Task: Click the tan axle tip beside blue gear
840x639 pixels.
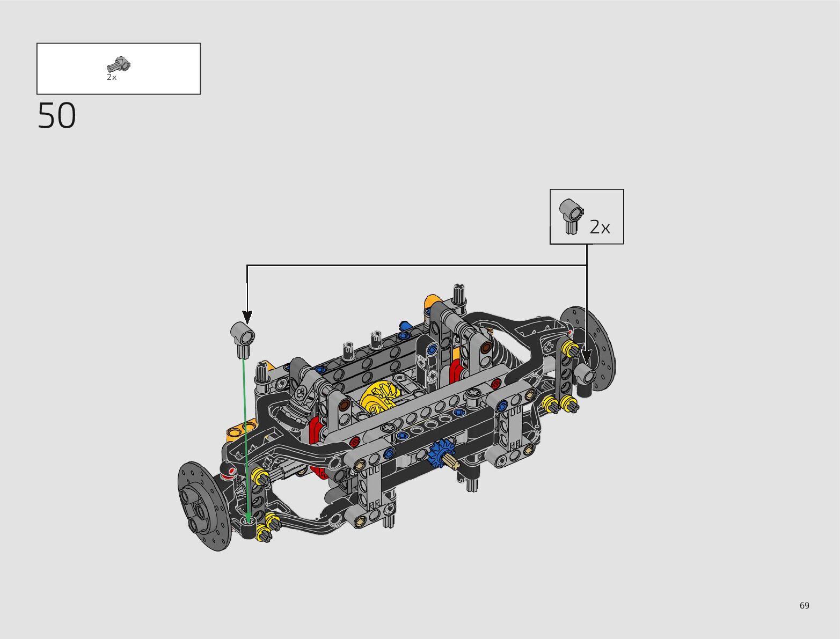Action: [x=451, y=462]
